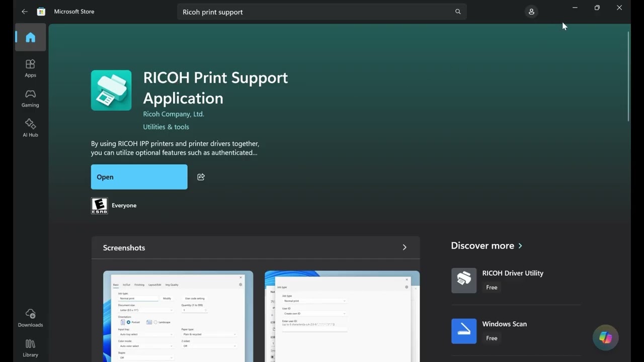This screenshot has width=644, height=362.
Task: Click the RICOH Driver Utility app icon
Action: pos(464,281)
